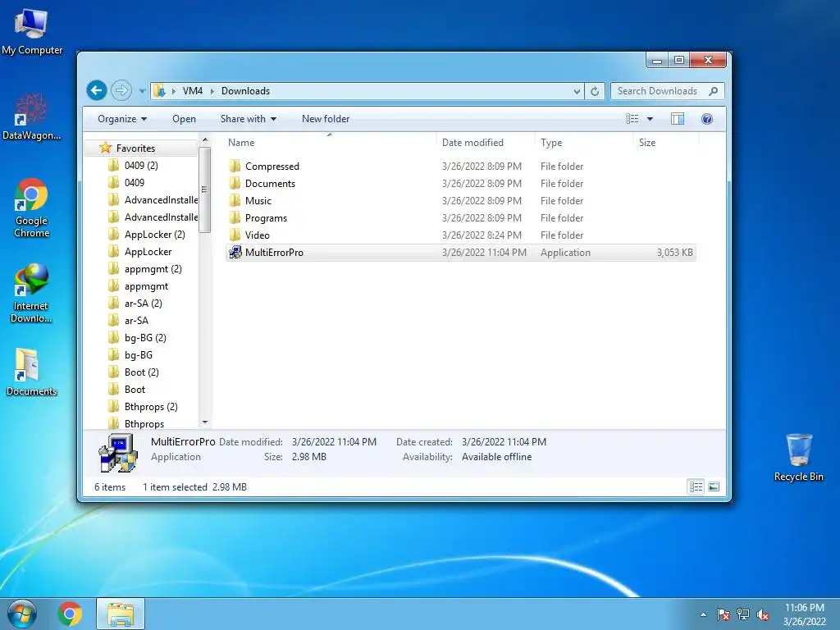Expand the view options dropdown arrow

tap(650, 119)
